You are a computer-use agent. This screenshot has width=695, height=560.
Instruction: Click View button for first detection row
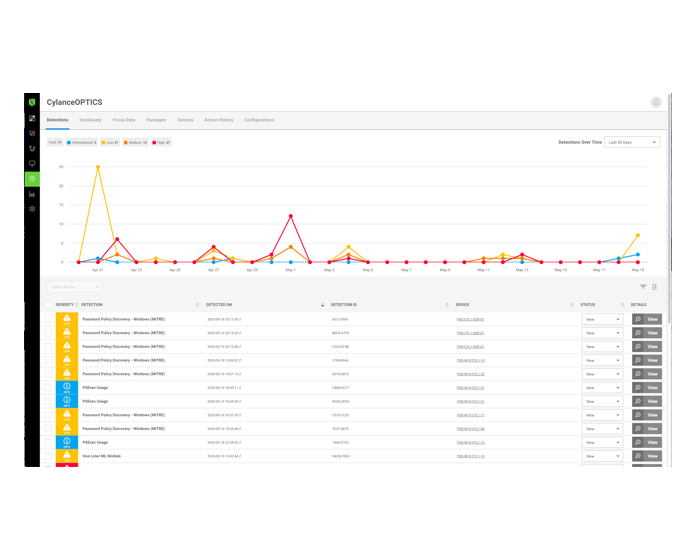pos(646,319)
